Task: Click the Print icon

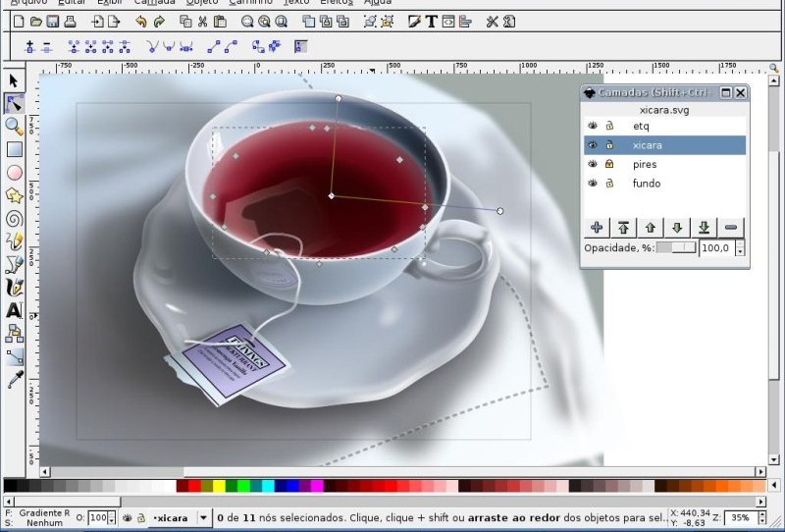Action: coord(70,22)
